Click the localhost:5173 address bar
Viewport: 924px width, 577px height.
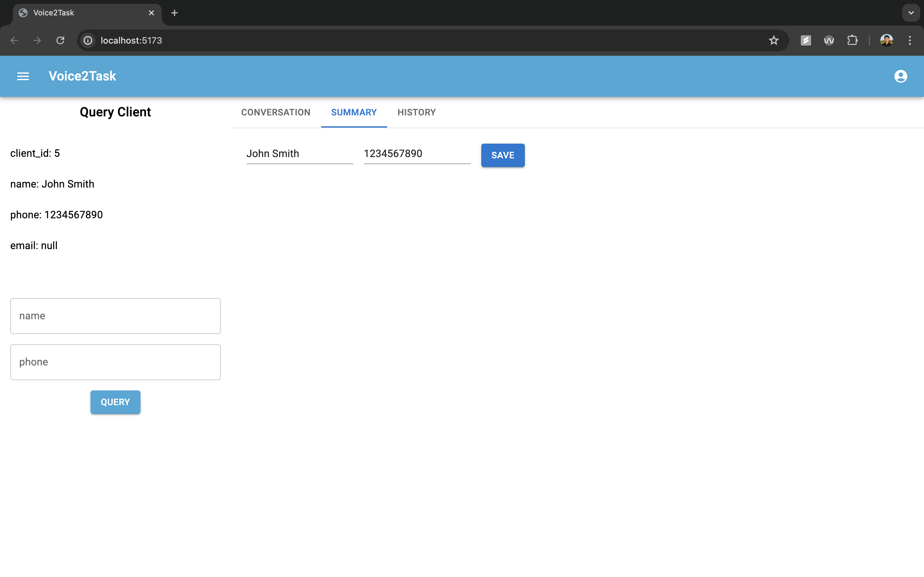pos(420,40)
